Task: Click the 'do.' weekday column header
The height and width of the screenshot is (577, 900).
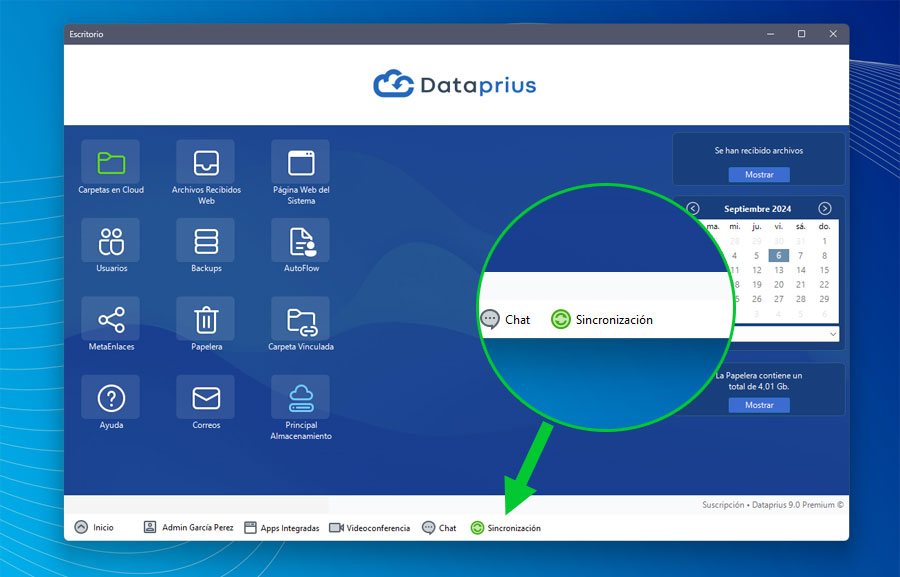Action: coord(824,226)
